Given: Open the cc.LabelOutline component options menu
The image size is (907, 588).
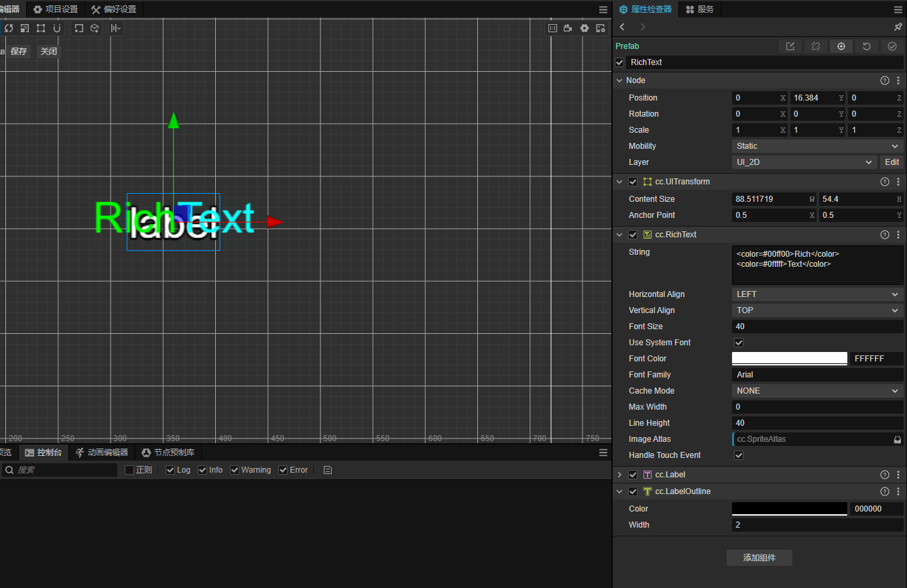Looking at the screenshot, I should point(898,491).
